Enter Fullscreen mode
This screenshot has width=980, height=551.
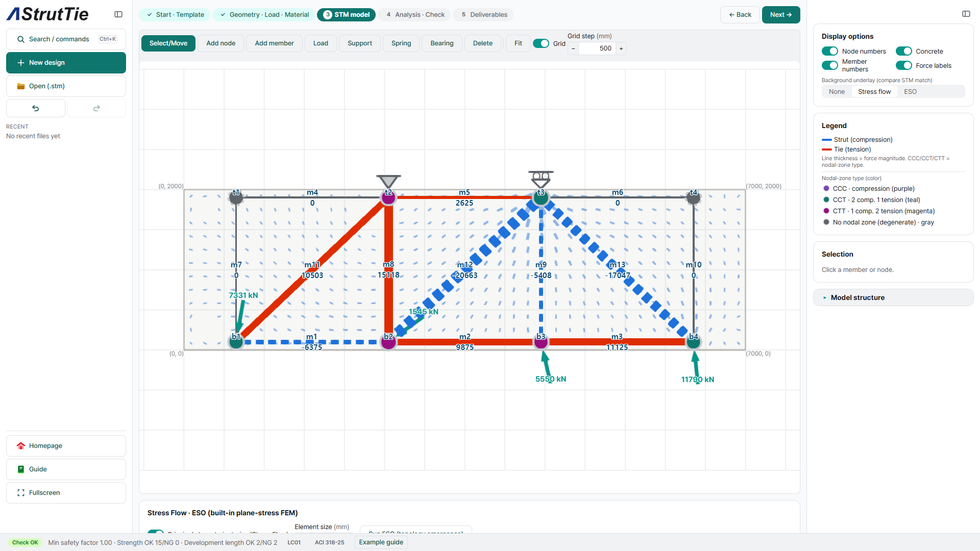[x=66, y=493]
